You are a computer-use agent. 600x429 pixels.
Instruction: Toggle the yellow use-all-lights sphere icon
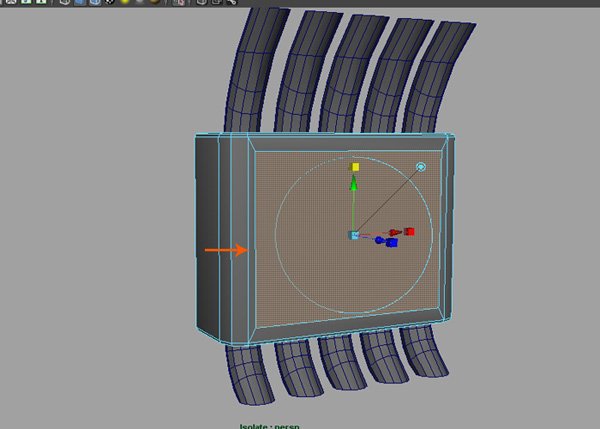(124, 2)
